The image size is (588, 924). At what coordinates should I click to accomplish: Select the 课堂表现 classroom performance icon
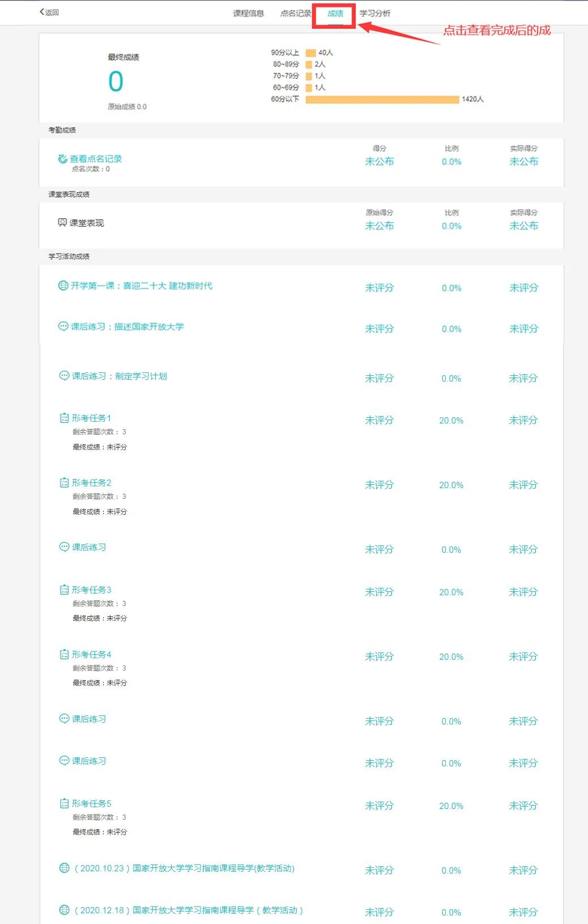(62, 222)
